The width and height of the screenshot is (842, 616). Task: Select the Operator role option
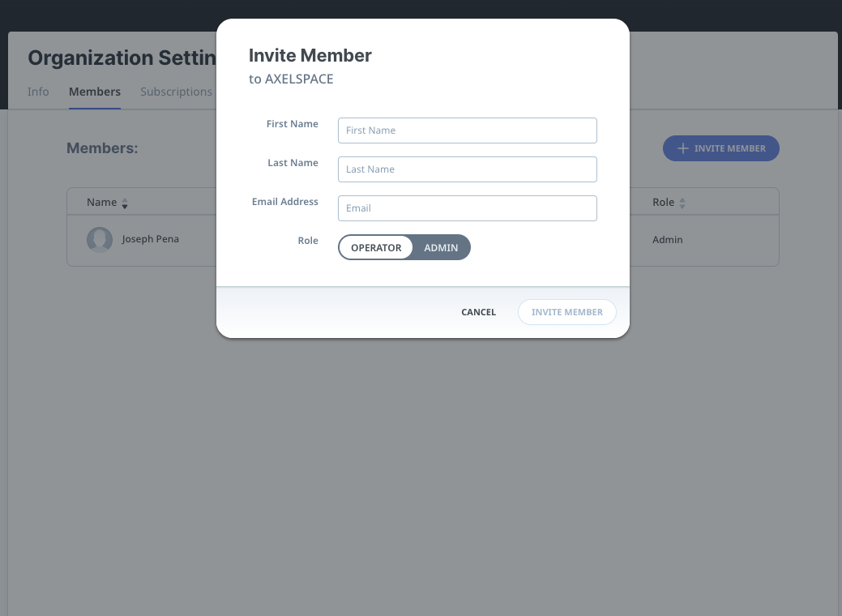pos(376,247)
